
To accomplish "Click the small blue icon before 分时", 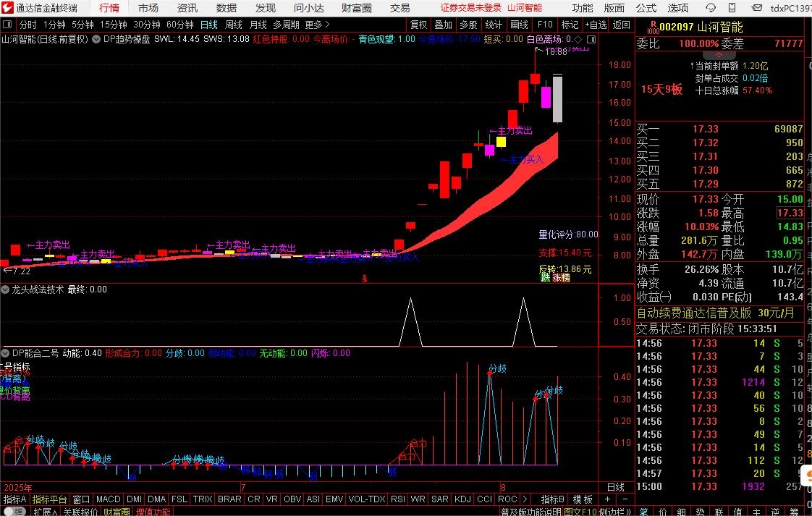I will (x=7, y=25).
